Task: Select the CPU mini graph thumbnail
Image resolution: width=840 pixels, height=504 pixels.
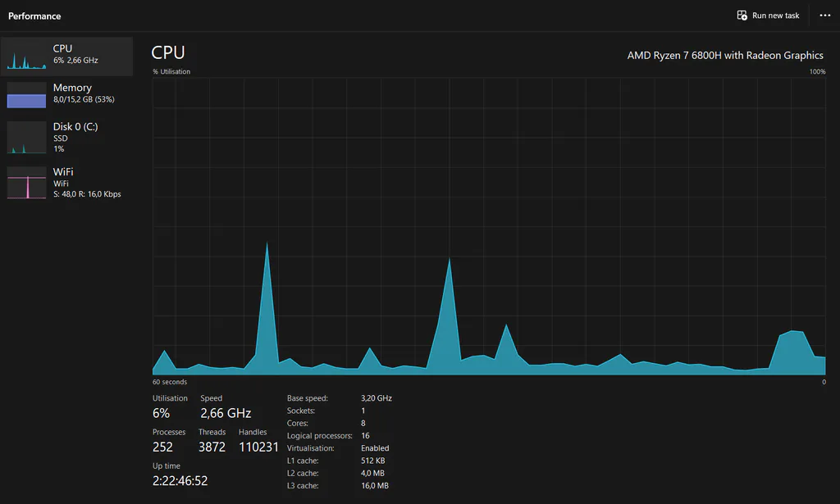Action: tap(26, 57)
